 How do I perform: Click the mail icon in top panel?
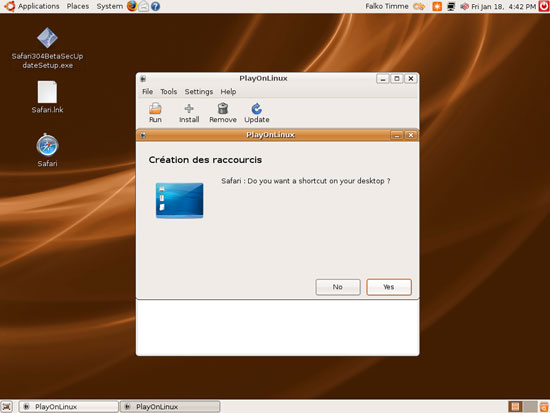point(143,6)
